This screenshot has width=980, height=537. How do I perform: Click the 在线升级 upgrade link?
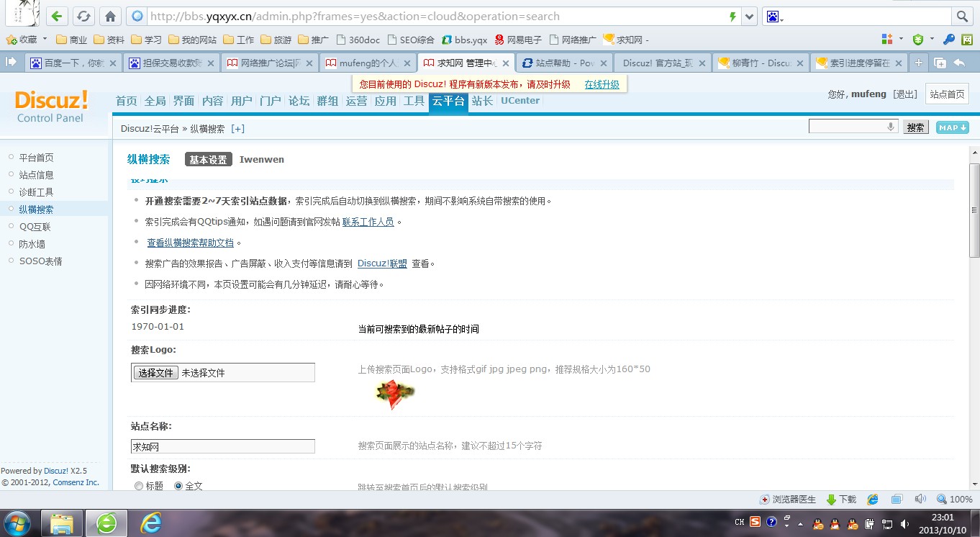click(x=602, y=84)
